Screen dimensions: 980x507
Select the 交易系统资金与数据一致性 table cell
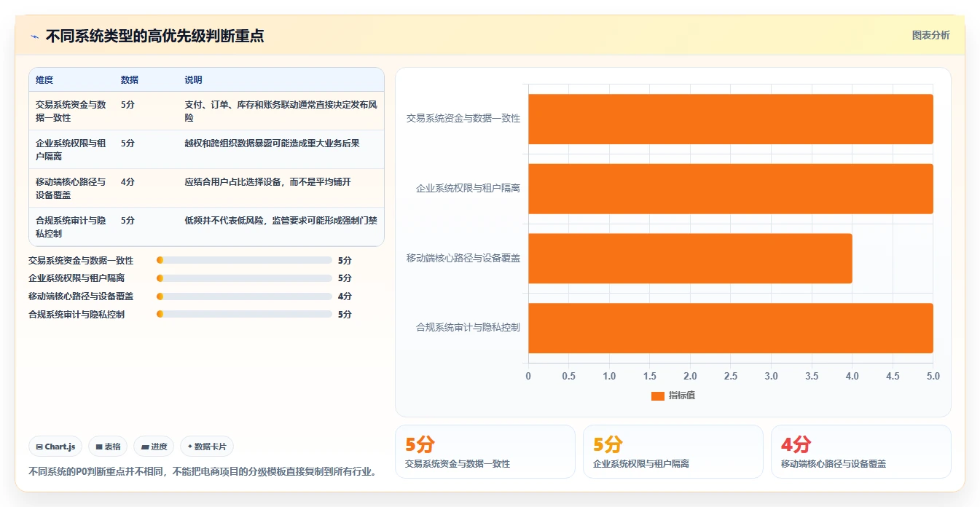pyautogui.click(x=71, y=111)
